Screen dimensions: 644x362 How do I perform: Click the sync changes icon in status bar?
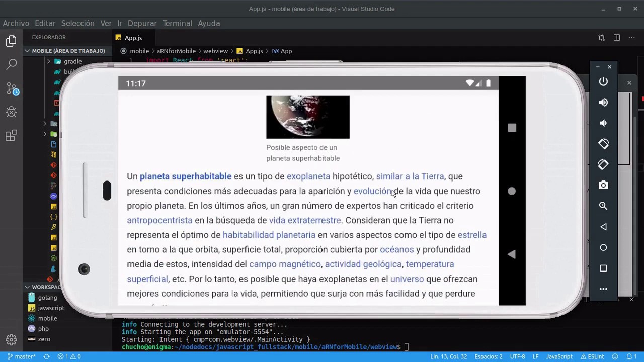46,356
